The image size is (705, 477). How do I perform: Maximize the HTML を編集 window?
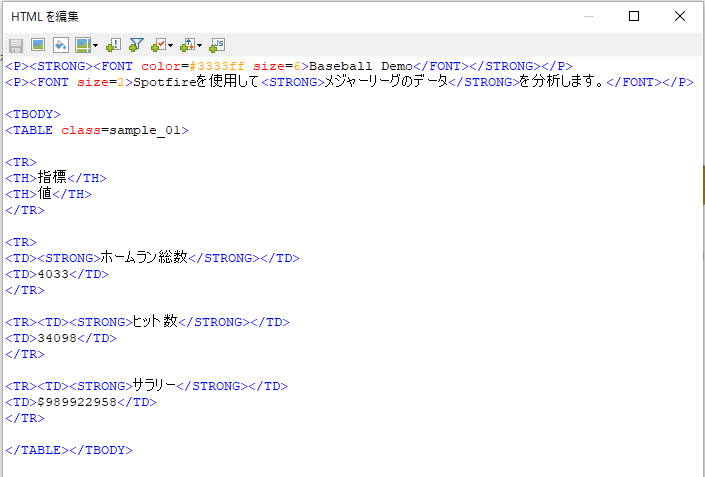click(x=634, y=16)
